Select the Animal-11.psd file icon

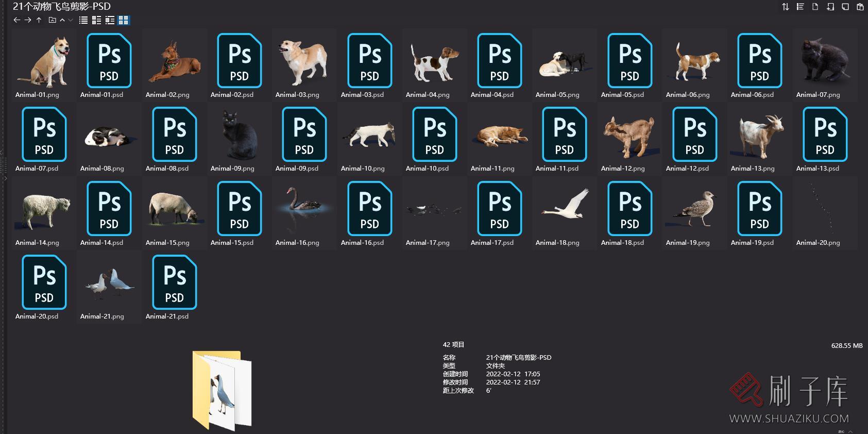pyautogui.click(x=564, y=135)
